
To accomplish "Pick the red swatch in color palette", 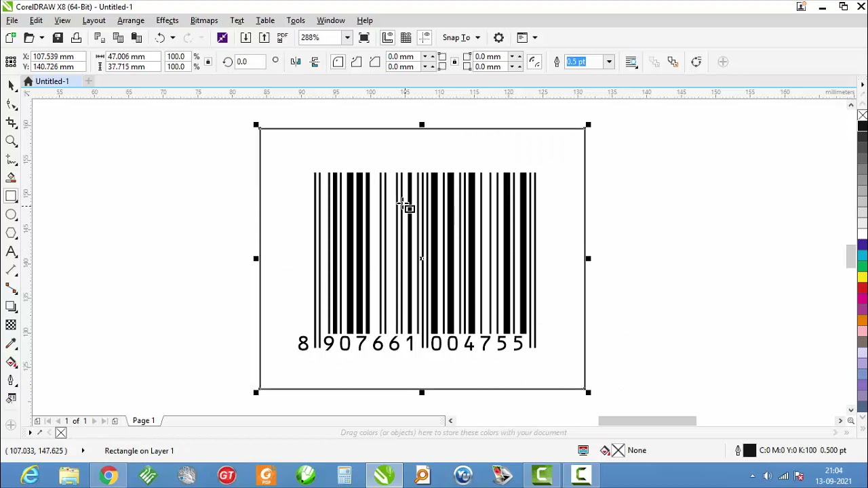I will click(863, 288).
